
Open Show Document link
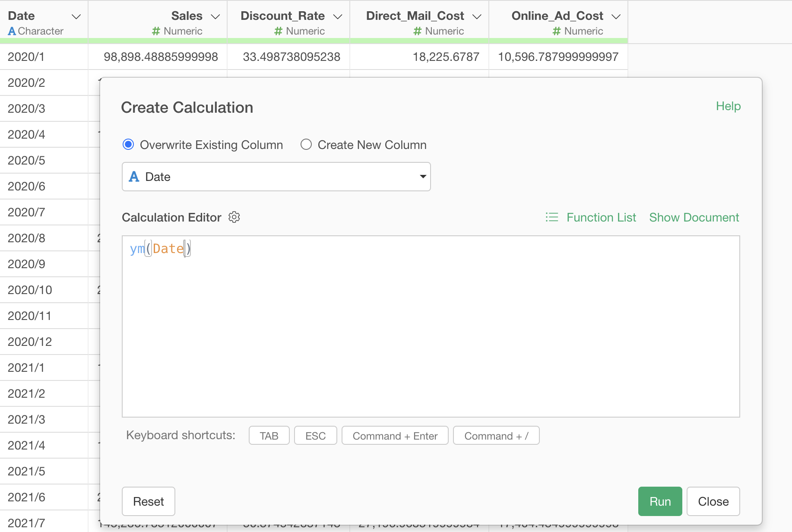(x=694, y=217)
